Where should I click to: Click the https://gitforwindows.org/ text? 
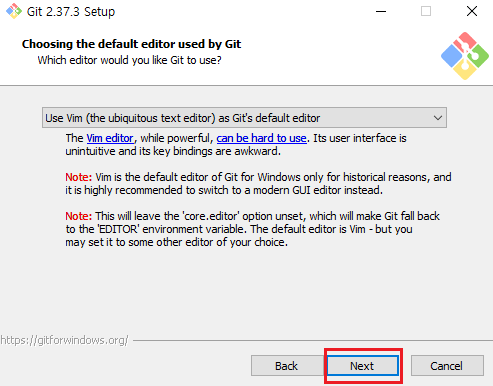click(x=64, y=340)
